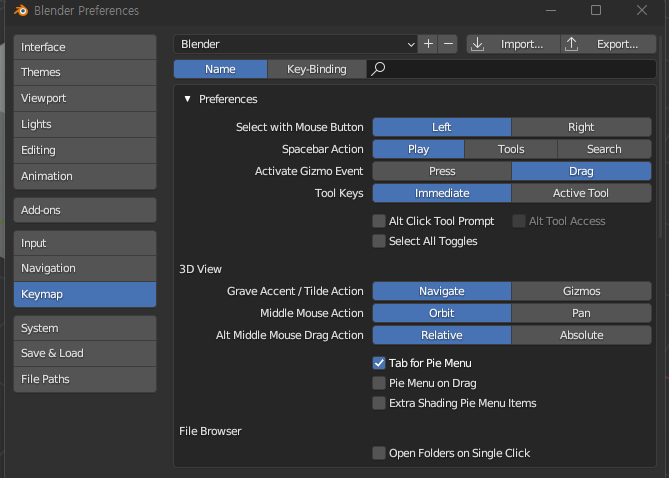The height and width of the screenshot is (478, 669).
Task: Set Spacebar Action to Play
Action: coord(419,149)
